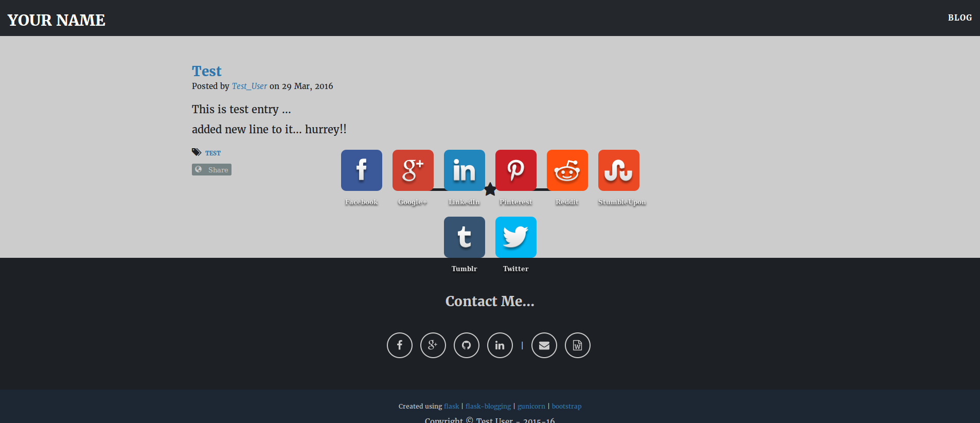The image size is (980, 423).
Task: Pin the post with Pinterest icon
Action: 515,170
